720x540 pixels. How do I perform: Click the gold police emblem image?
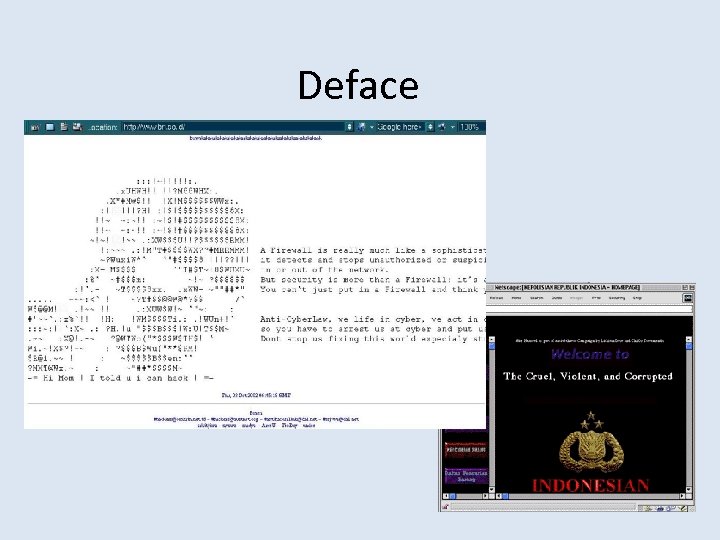(x=591, y=442)
